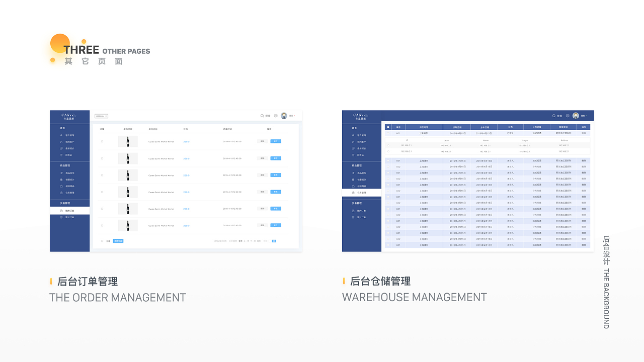Image resolution: width=644 pixels, height=362 pixels.
Task: Click 删除 in expanded A01 warehouse row
Action: (x=584, y=133)
